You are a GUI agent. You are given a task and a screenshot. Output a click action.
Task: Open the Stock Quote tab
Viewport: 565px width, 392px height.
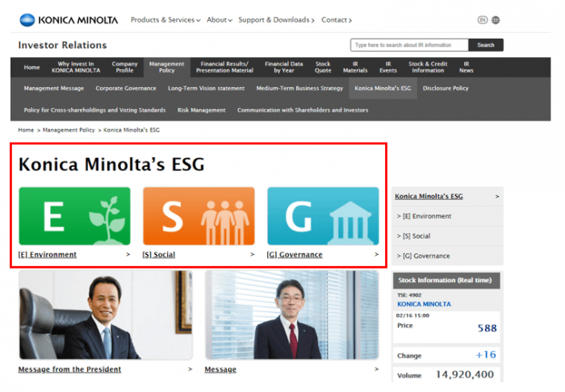[323, 67]
